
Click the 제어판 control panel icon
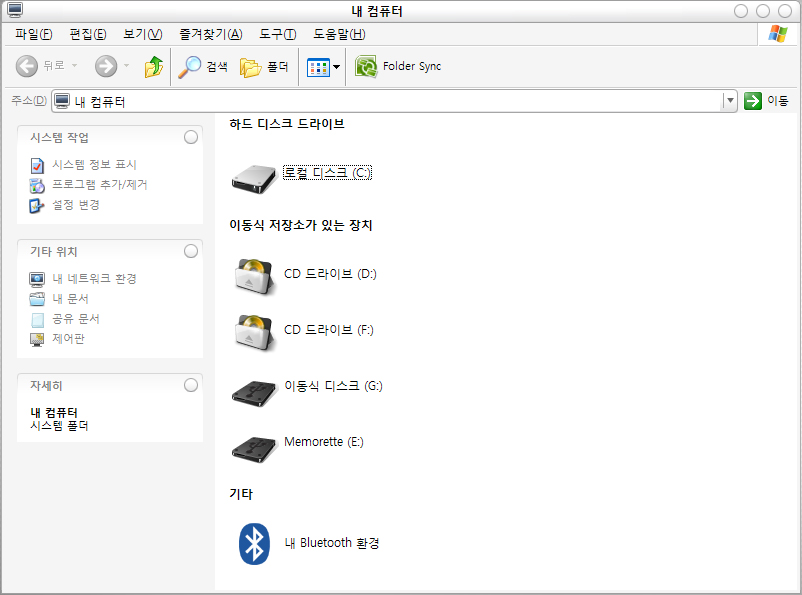pyautogui.click(x=37, y=339)
